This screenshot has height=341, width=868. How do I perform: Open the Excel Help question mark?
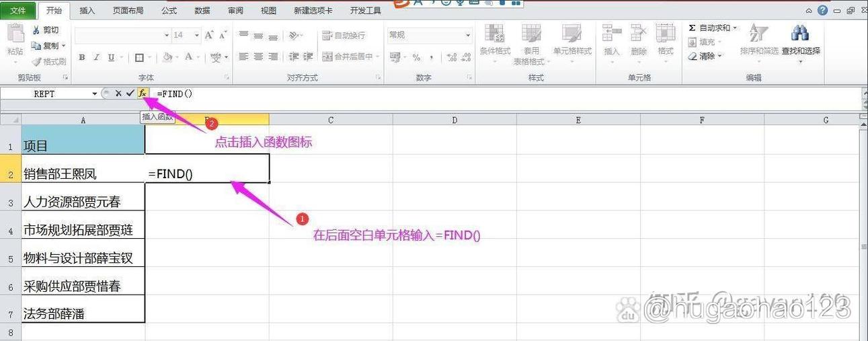(823, 10)
